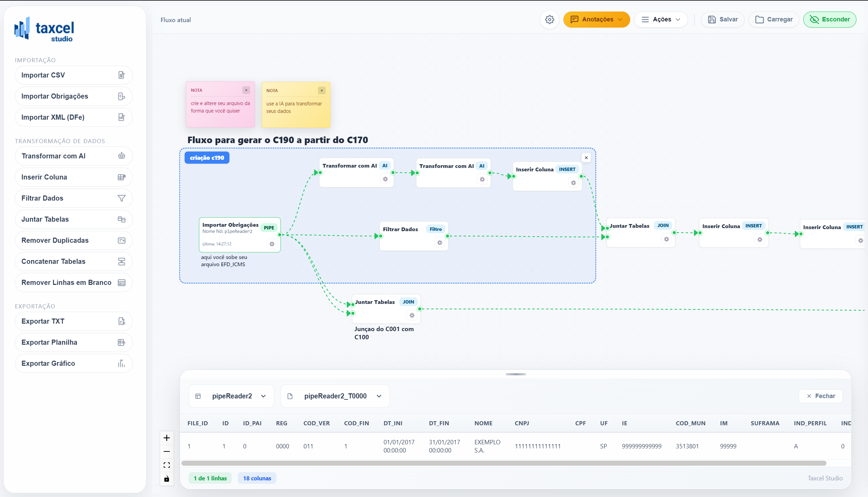The image size is (868, 497).
Task: Open gear on Juntar Tabelas C001 node
Action: coord(412,315)
